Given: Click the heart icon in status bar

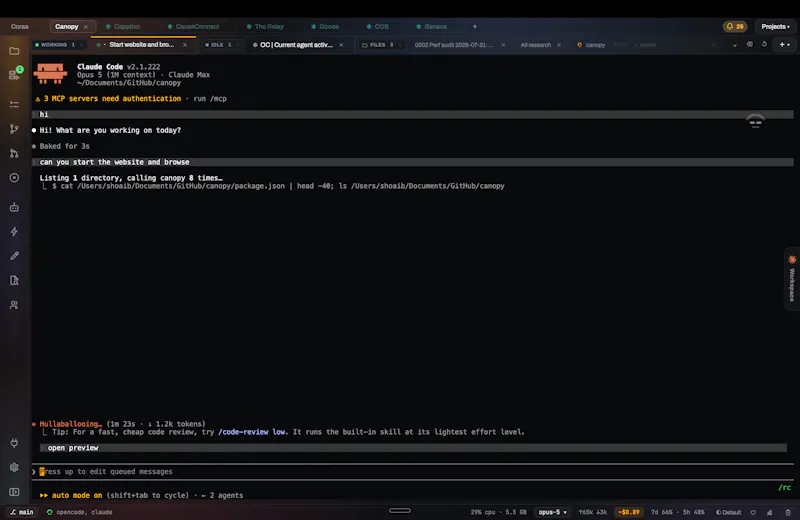Looking at the screenshot, I should pyautogui.click(x=753, y=512).
